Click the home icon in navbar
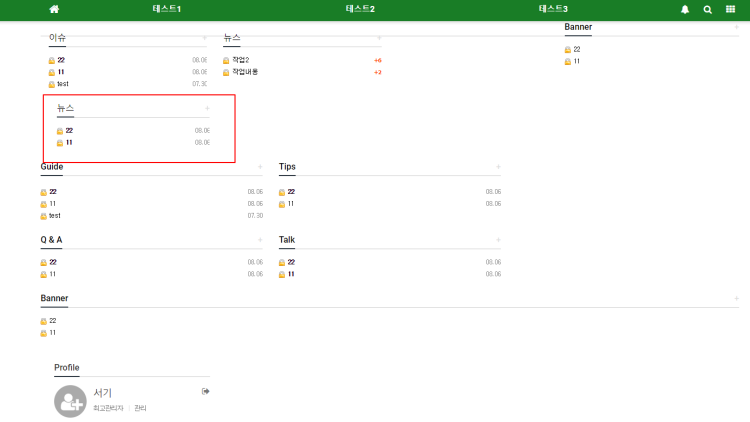 coord(54,9)
